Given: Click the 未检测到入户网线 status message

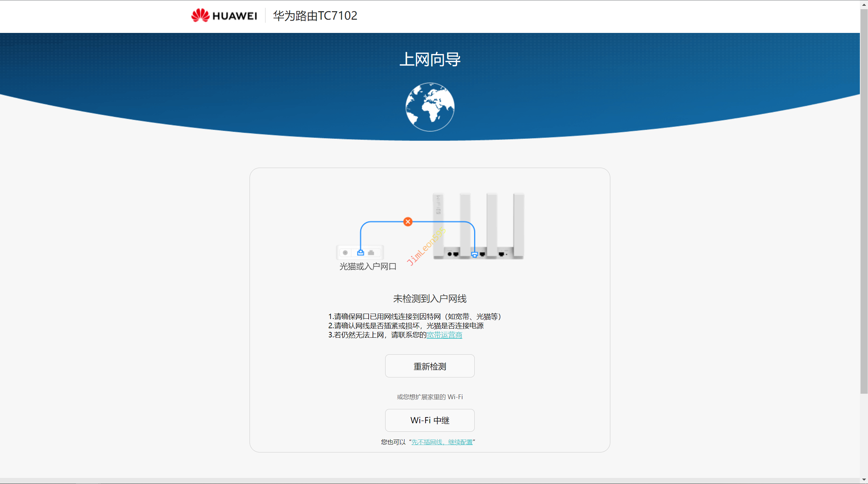Looking at the screenshot, I should (x=430, y=299).
